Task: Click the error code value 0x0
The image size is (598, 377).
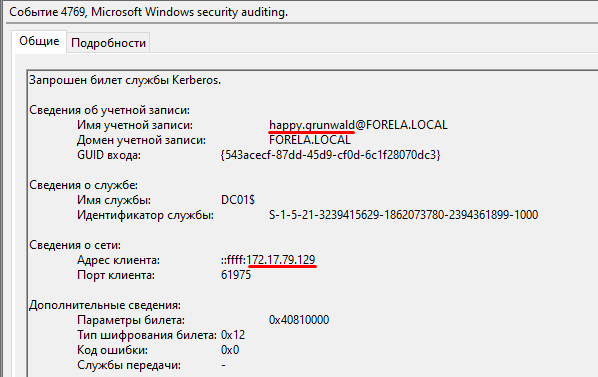Action: pos(230,350)
